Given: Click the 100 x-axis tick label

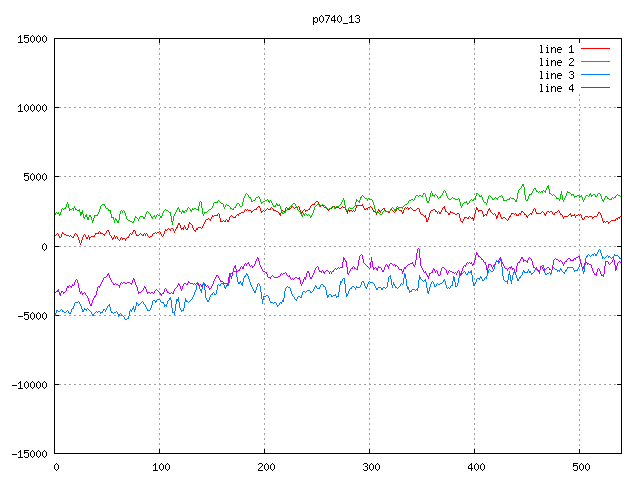Looking at the screenshot, I should click(x=160, y=467).
